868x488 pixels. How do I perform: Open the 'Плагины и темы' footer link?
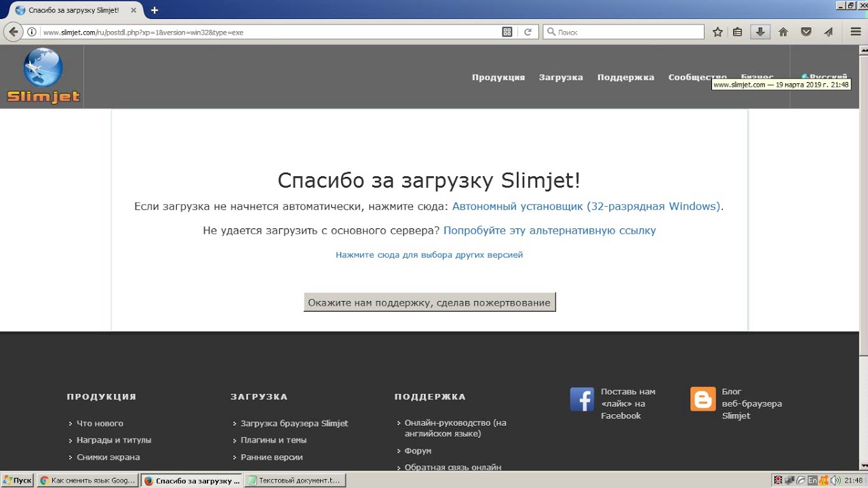point(274,440)
